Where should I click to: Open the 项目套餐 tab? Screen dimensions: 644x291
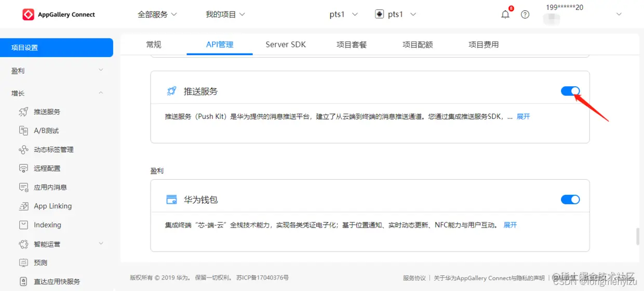(352, 45)
